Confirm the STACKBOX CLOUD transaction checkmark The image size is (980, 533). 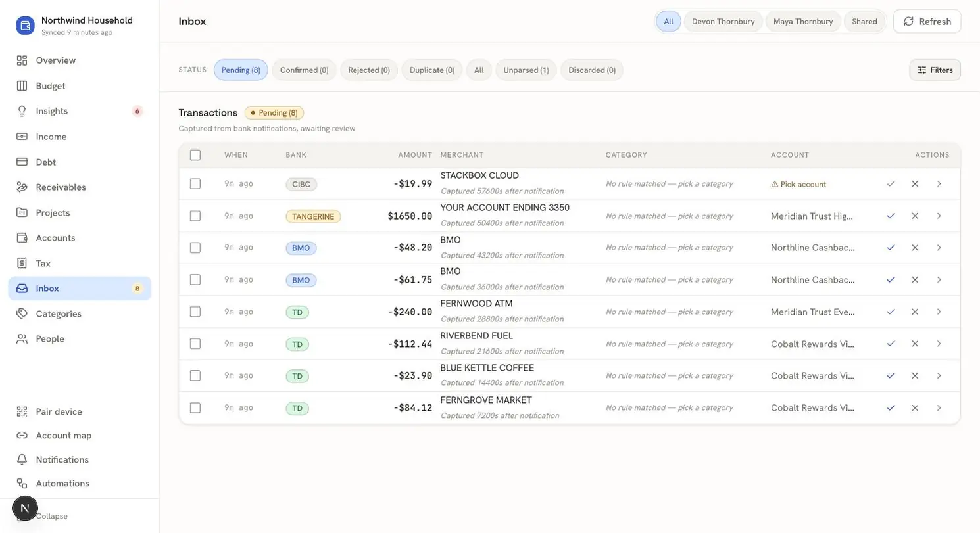coord(891,184)
